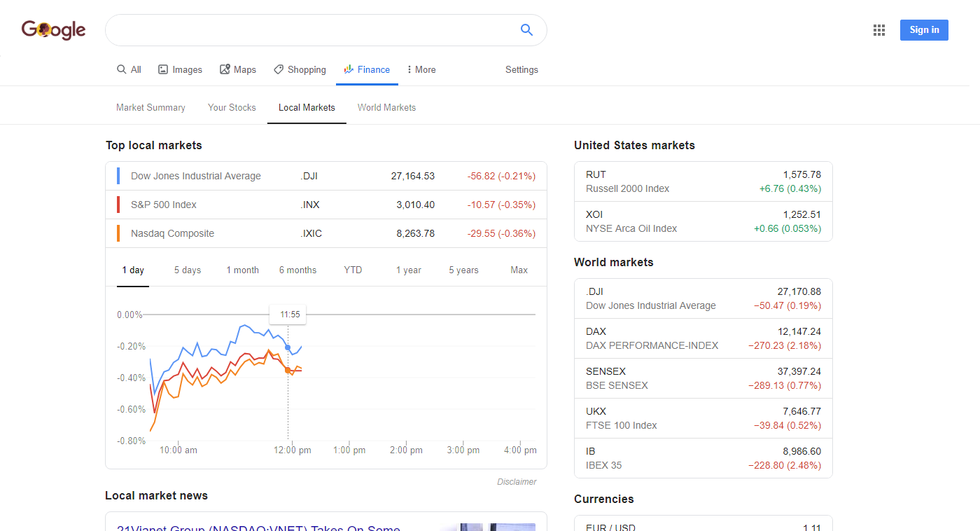The image size is (980, 531).
Task: Switch to the Market Summary tab
Action: click(x=150, y=107)
